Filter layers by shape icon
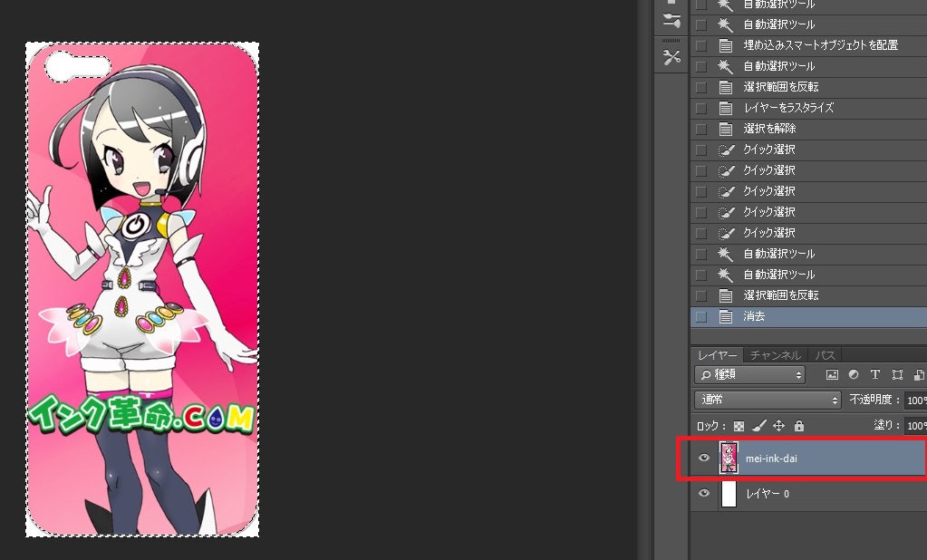The height and width of the screenshot is (560, 927). (x=897, y=374)
